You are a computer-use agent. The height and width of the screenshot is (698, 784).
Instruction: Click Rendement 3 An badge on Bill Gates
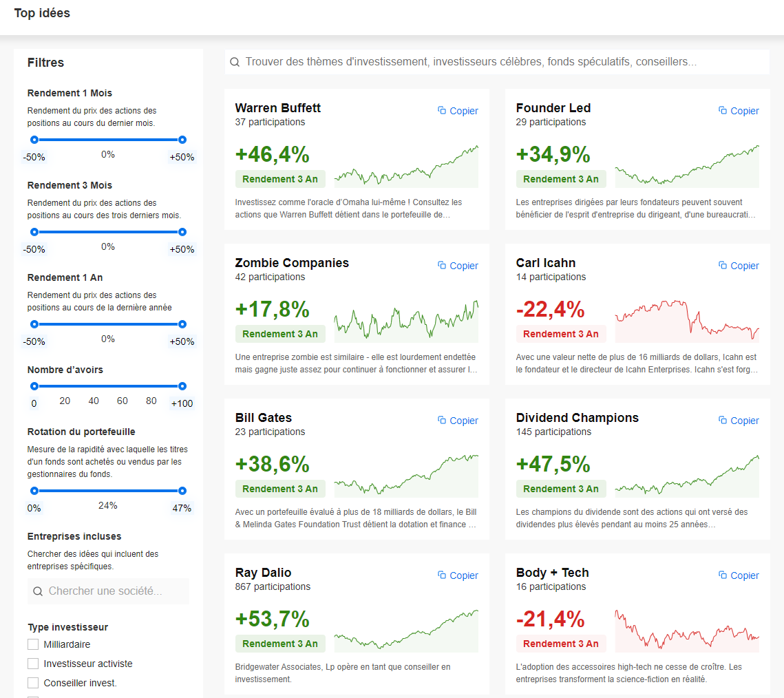pyautogui.click(x=280, y=489)
